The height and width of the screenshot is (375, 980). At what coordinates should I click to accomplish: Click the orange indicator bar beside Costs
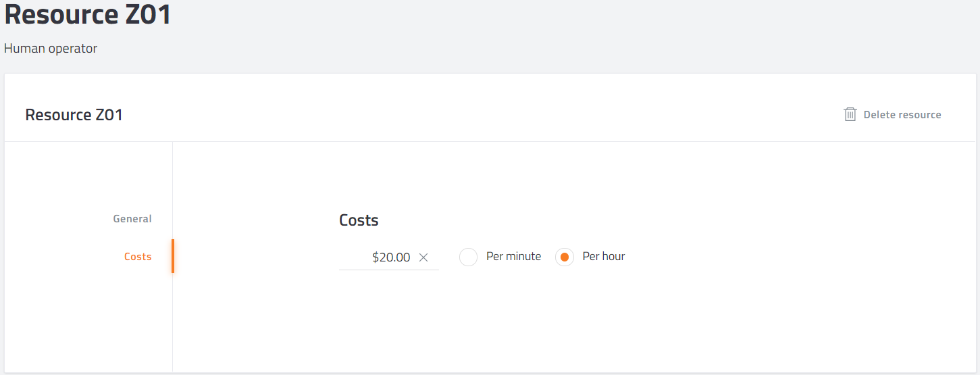point(173,256)
